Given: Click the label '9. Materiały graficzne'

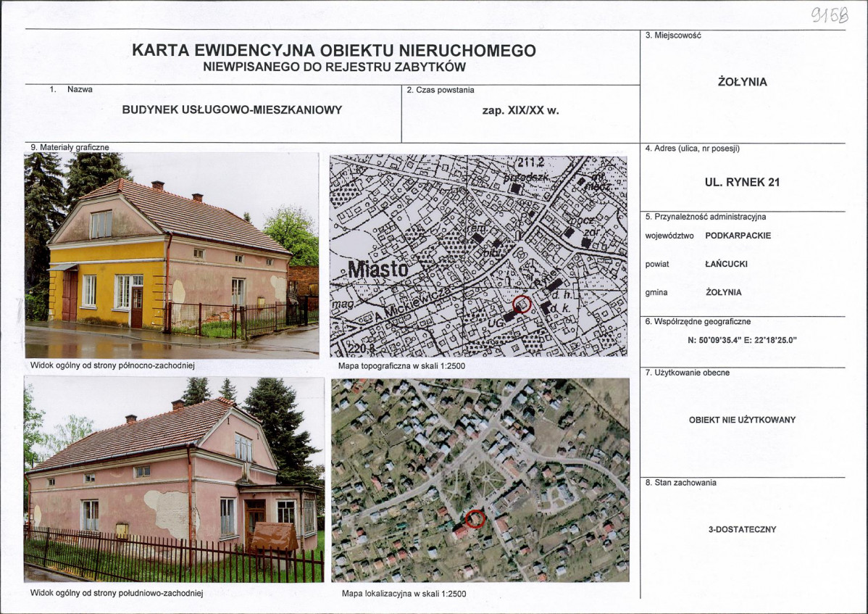Looking at the screenshot, I should 70,148.
